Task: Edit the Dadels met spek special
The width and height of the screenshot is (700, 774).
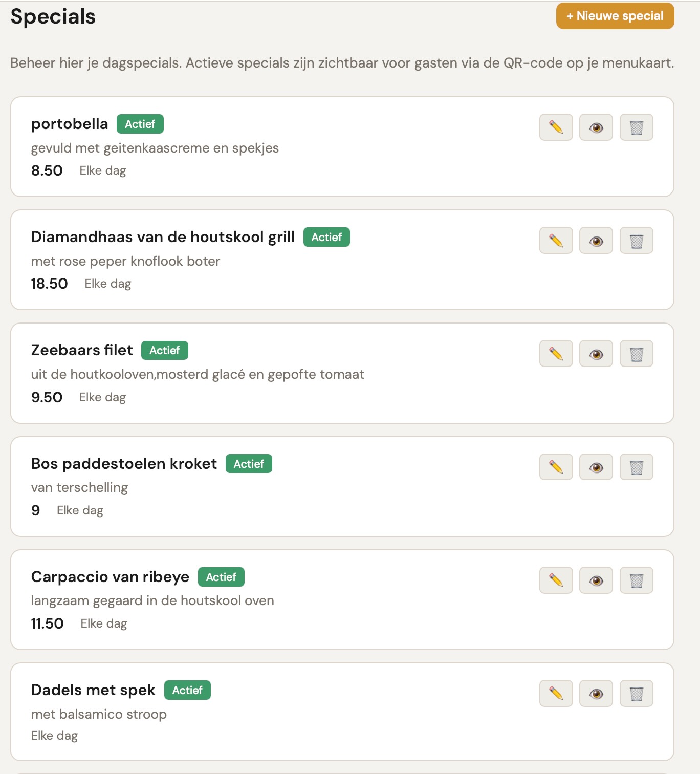Action: (556, 694)
